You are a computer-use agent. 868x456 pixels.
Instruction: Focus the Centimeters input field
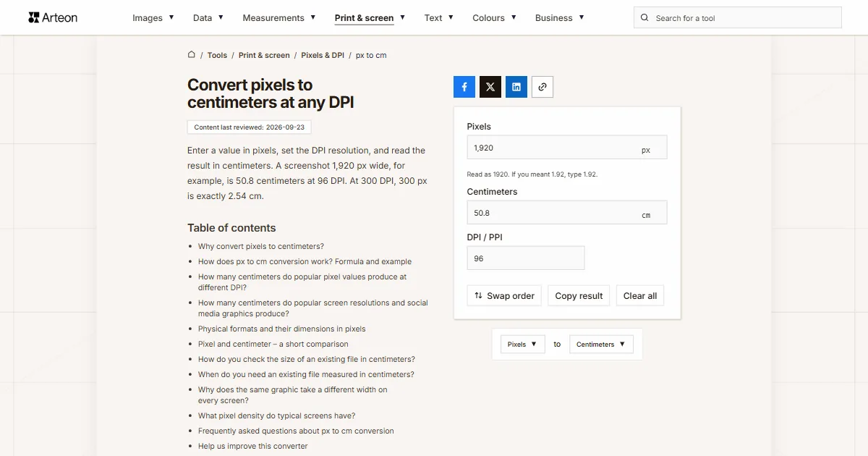[567, 213]
